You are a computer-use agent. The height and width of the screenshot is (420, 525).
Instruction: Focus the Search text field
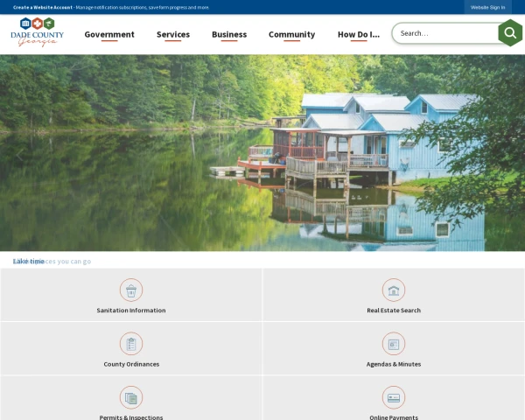coord(446,33)
